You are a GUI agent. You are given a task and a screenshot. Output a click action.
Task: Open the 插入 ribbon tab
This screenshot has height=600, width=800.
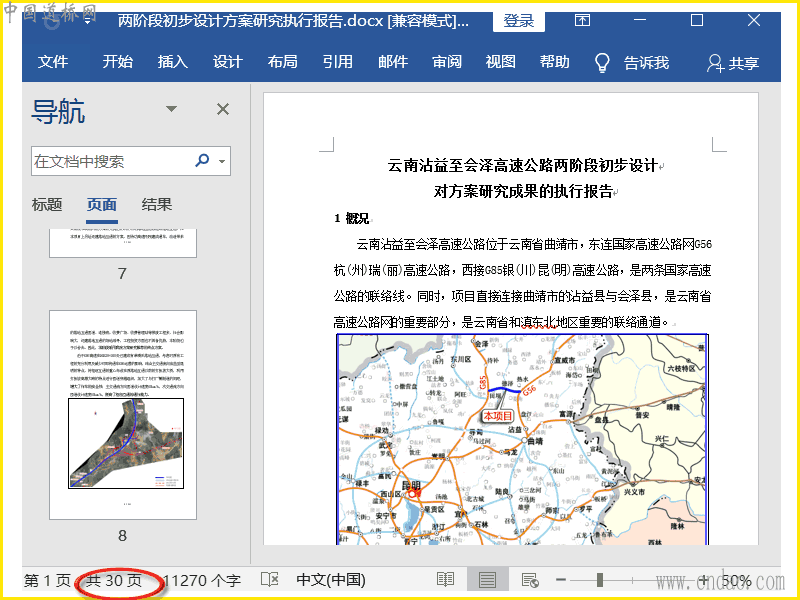click(172, 62)
